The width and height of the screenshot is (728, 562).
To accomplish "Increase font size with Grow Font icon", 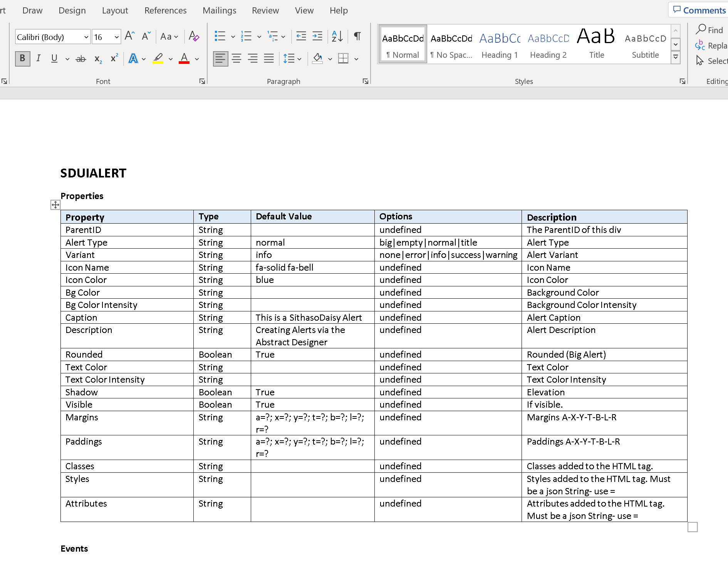I will 130,37.
